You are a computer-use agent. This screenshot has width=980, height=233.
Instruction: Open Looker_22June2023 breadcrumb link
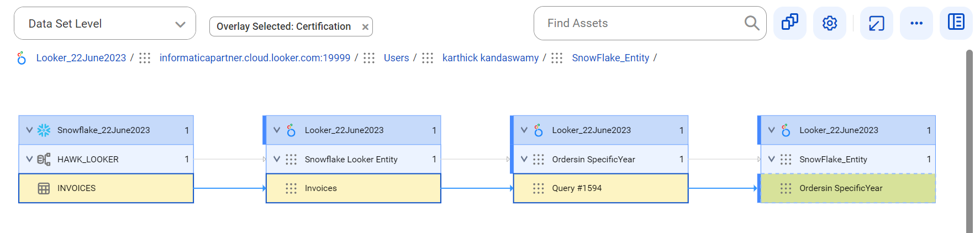coord(81,58)
